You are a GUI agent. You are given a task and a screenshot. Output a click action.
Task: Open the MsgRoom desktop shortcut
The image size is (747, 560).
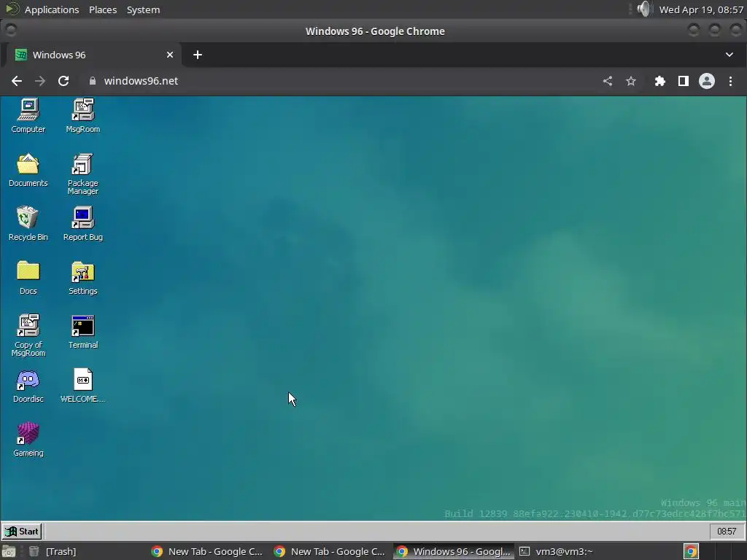83,116
